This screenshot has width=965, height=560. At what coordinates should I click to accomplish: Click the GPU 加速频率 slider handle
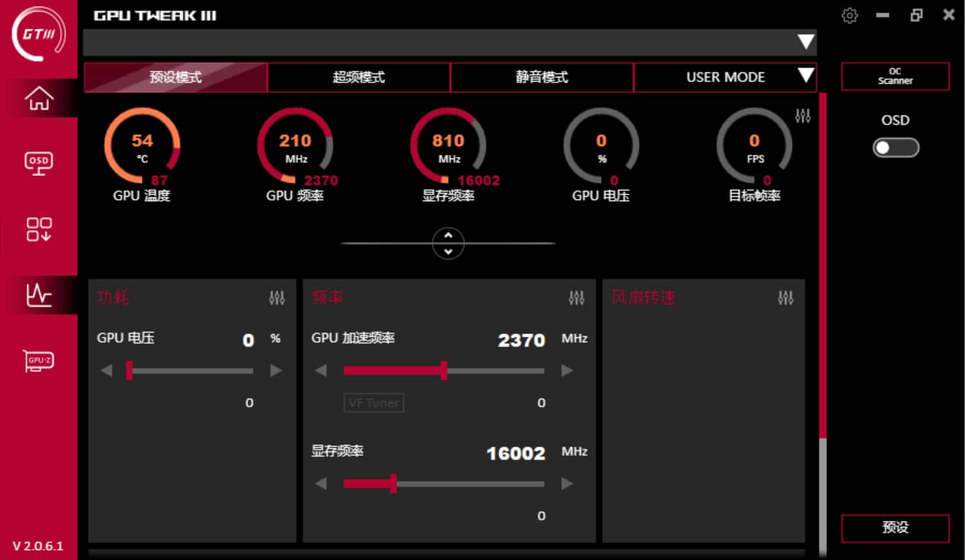pyautogui.click(x=444, y=370)
